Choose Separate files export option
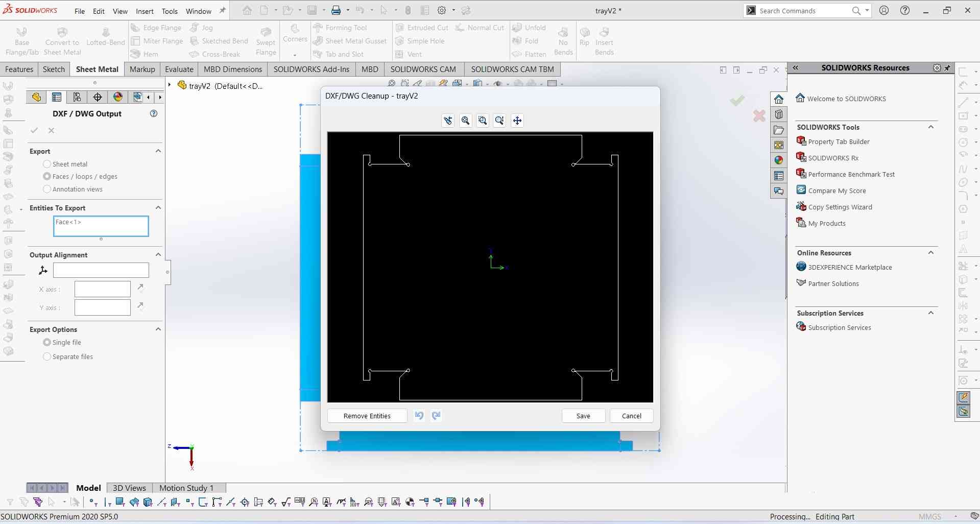980x524 pixels. click(x=47, y=356)
